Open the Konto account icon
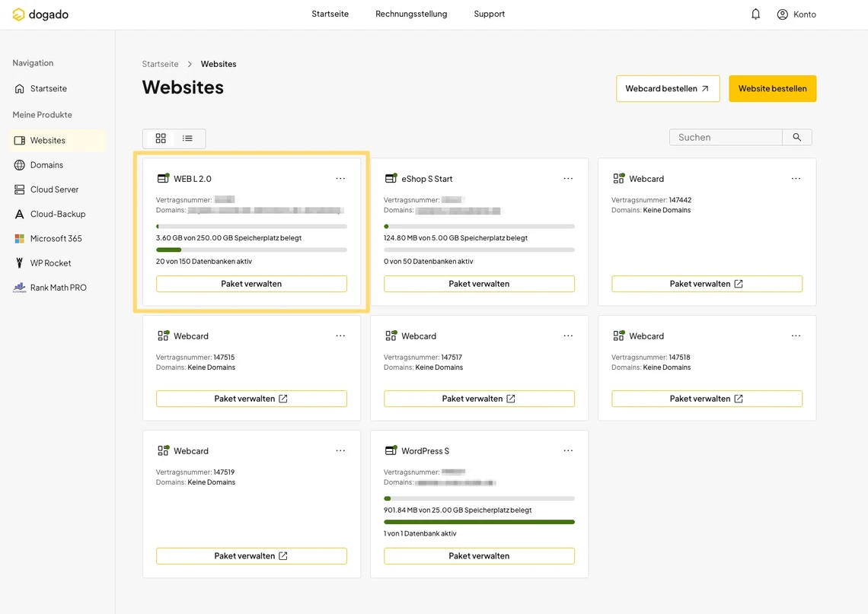The width and height of the screenshot is (868, 614). [x=780, y=14]
